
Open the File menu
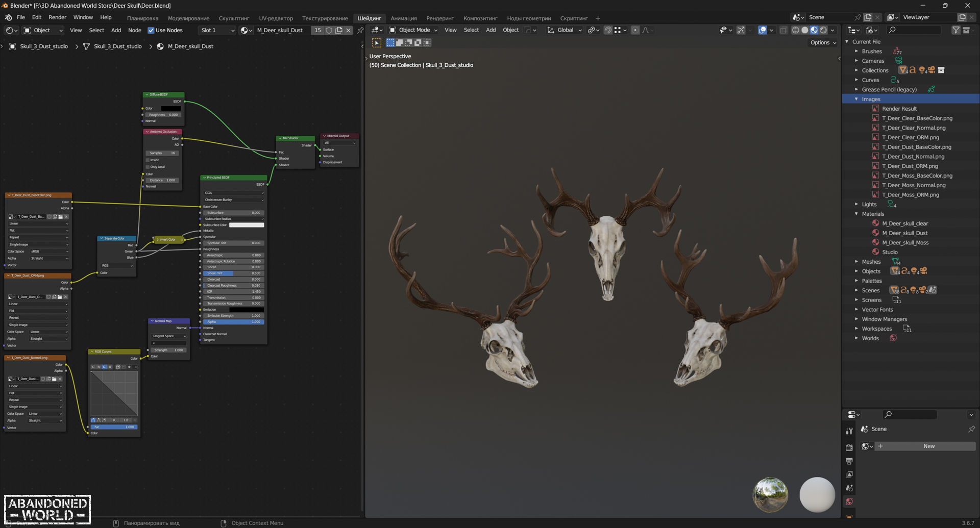(21, 17)
